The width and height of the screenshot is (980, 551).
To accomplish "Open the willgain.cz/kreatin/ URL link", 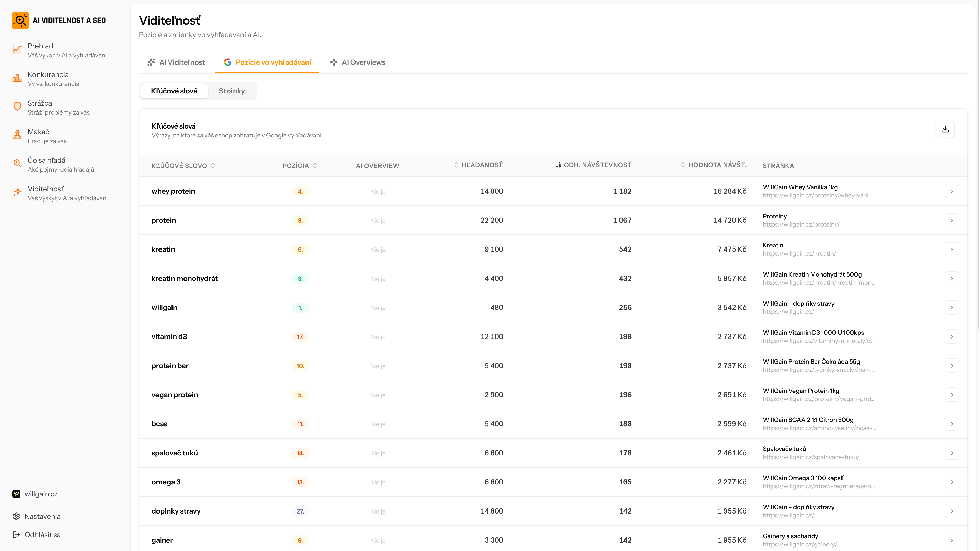I will click(799, 254).
